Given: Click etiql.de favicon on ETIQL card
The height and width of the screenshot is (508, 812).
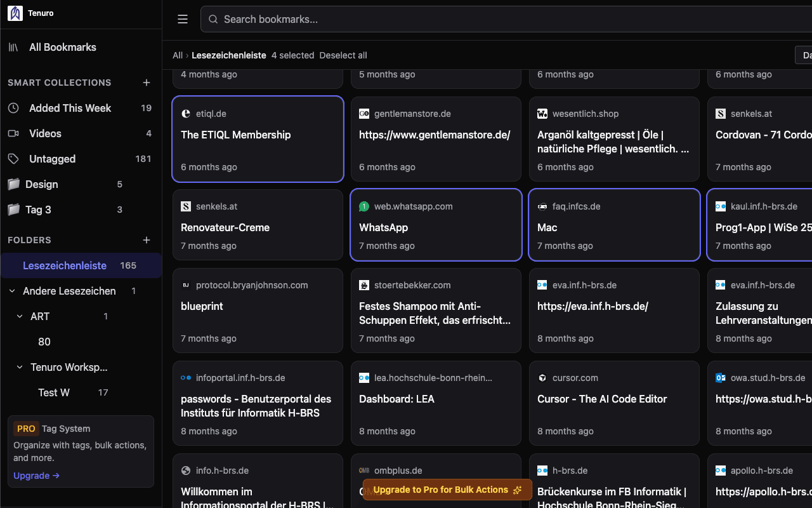Looking at the screenshot, I should point(186,114).
